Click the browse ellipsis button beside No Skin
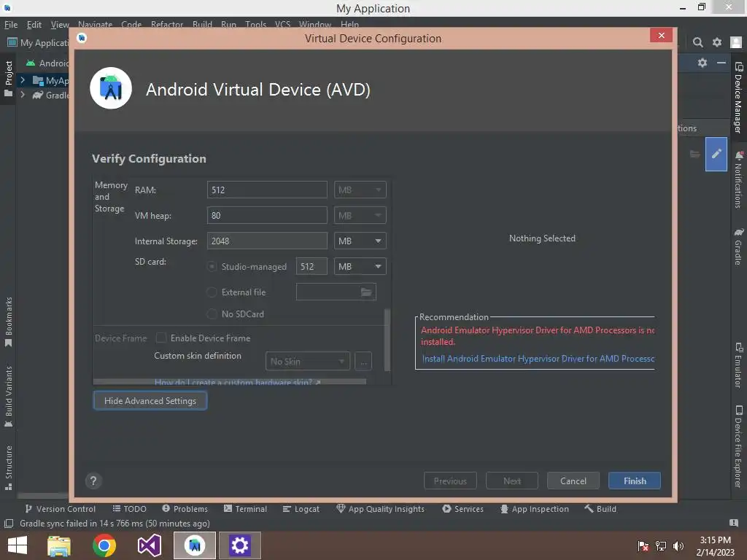747x560 pixels. coord(363,362)
